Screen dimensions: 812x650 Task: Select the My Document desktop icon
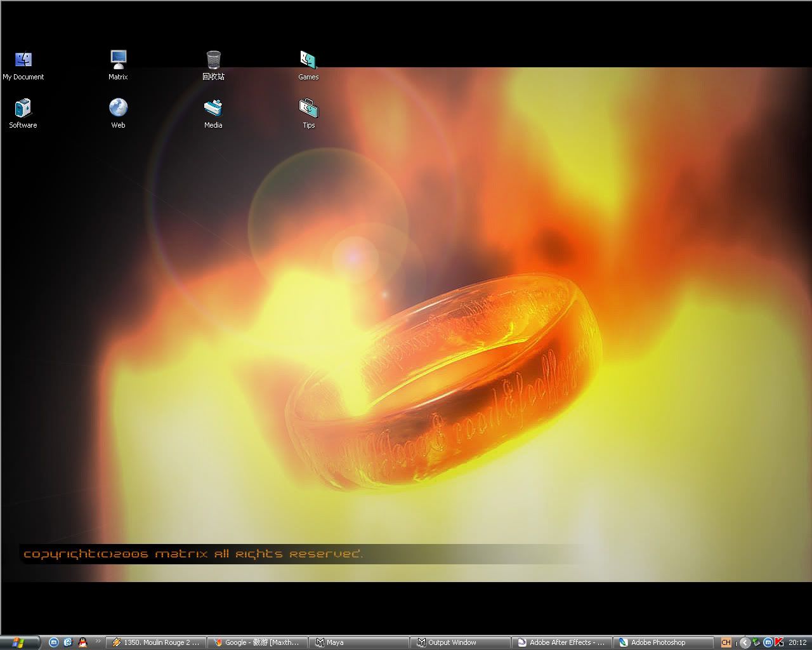[23, 66]
